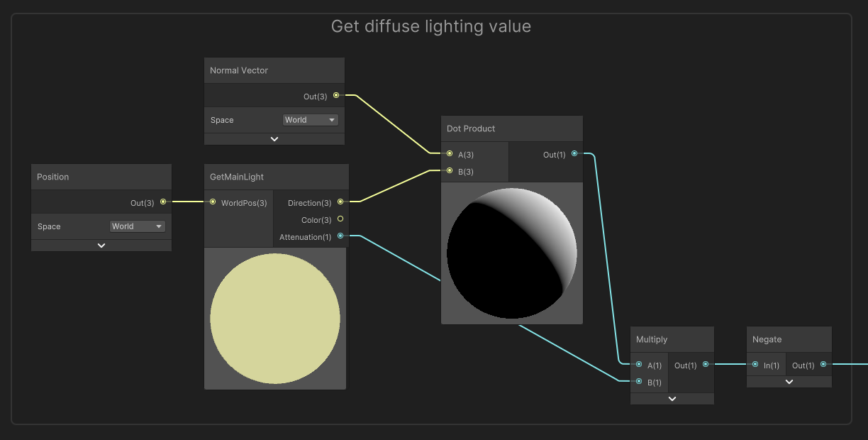Viewport: 868px width, 440px height.
Task: Click the Out(1) output port of Dot Product
Action: click(574, 152)
